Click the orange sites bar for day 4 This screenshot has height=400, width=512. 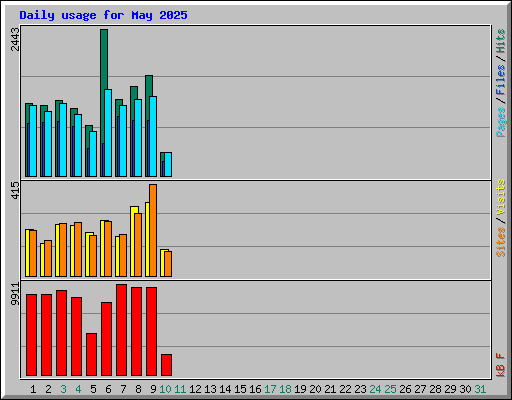78,249
